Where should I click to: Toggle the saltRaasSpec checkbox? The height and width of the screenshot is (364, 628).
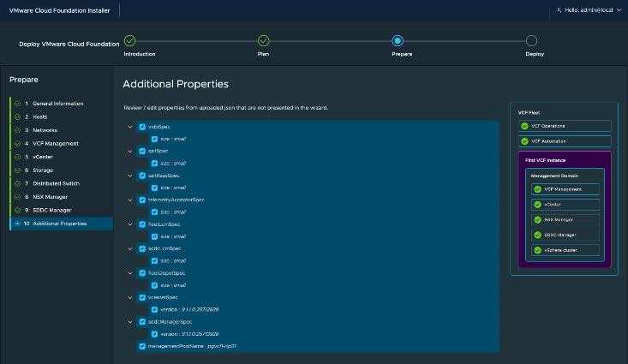tap(142, 176)
